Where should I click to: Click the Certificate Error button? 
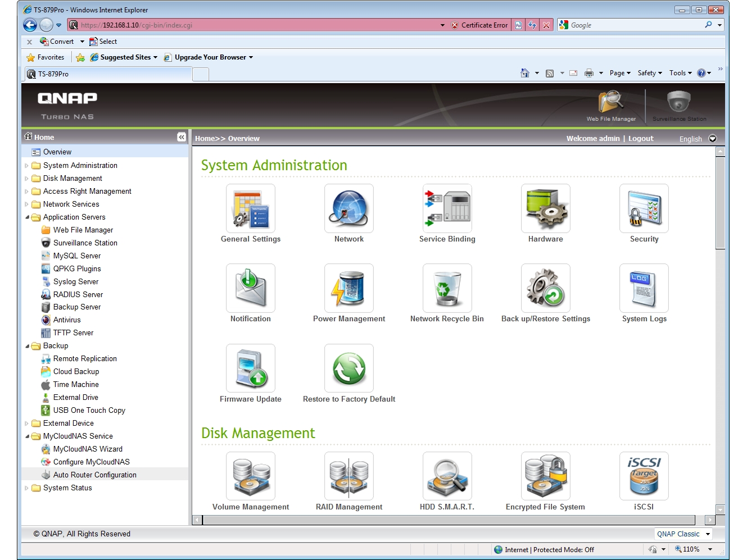[479, 25]
